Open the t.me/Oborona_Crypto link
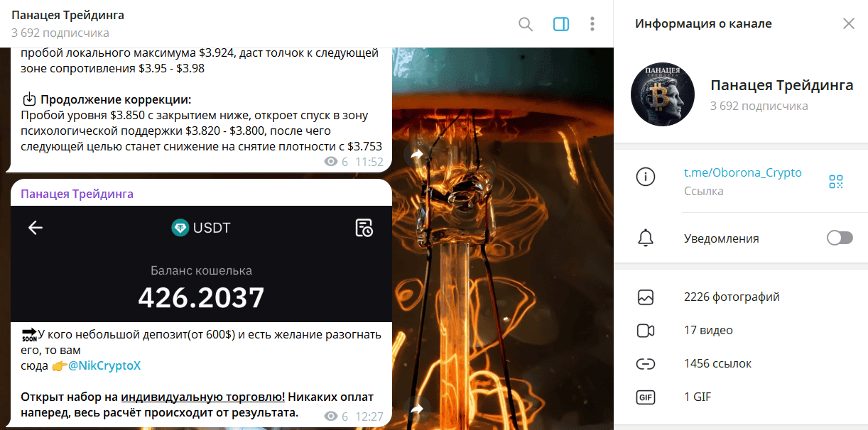Screen dimensions: 868x430 click(x=742, y=172)
